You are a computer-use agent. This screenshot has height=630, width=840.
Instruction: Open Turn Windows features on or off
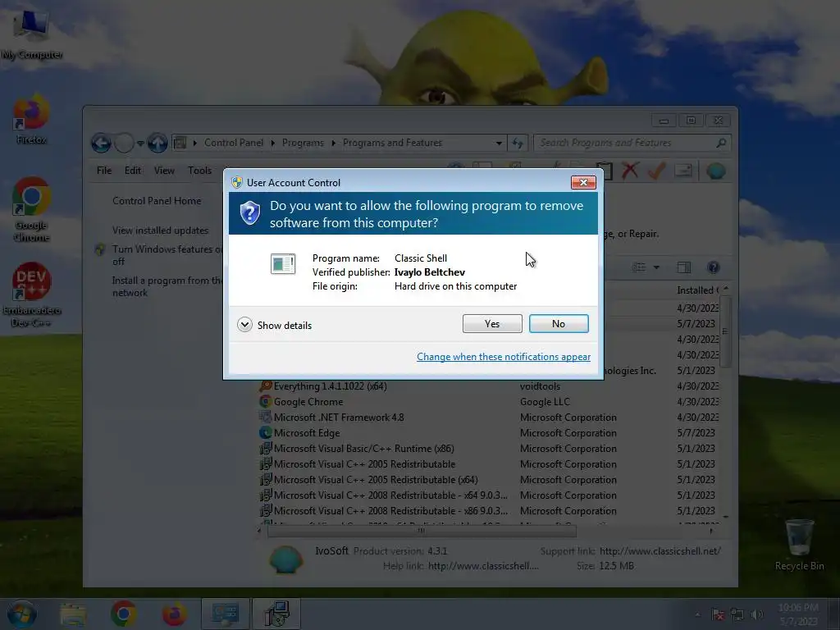tap(167, 255)
